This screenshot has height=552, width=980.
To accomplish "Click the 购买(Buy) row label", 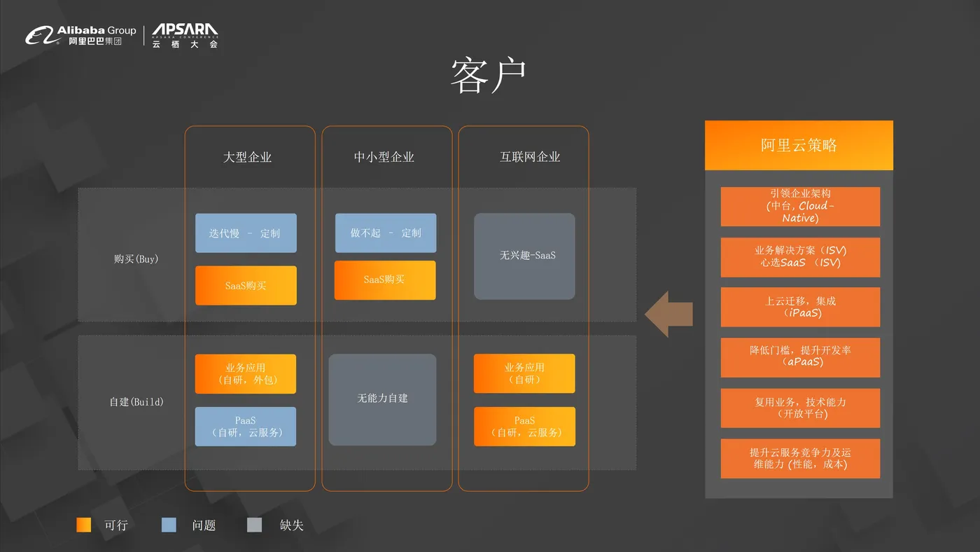I will coord(136,258).
